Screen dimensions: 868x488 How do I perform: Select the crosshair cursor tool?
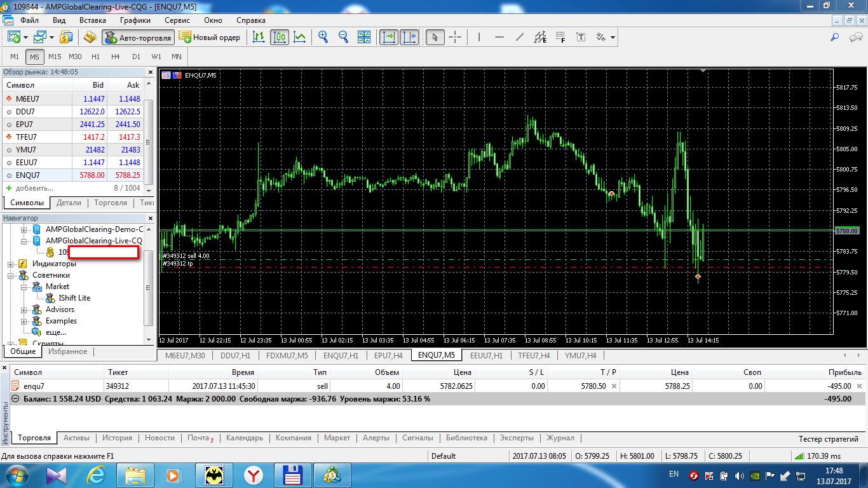coord(455,37)
